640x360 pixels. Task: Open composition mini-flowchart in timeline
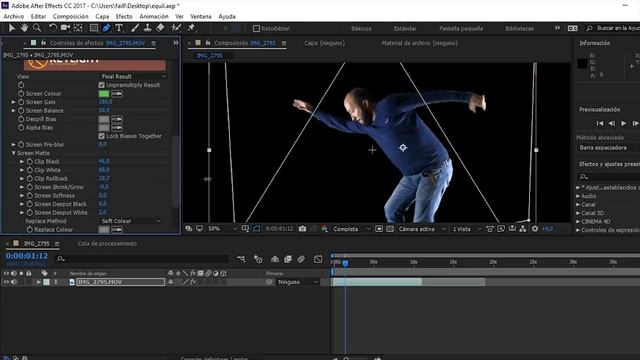[x=241, y=259]
